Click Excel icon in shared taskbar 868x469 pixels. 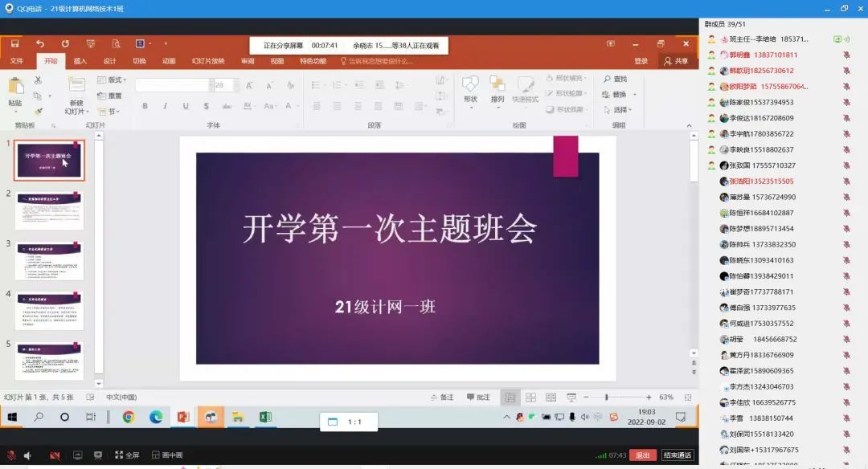point(265,417)
